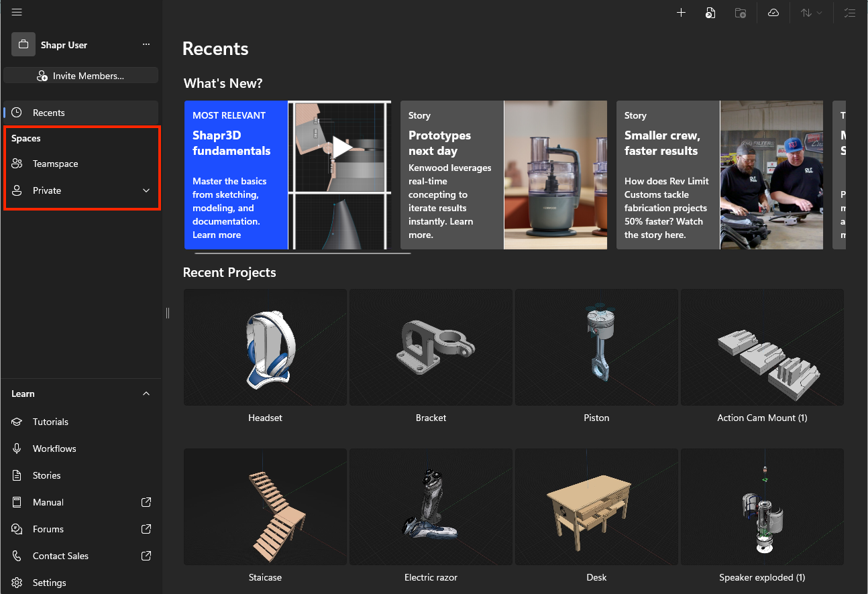Click the Recent Projects heading
The image size is (868, 594).
[x=229, y=272]
